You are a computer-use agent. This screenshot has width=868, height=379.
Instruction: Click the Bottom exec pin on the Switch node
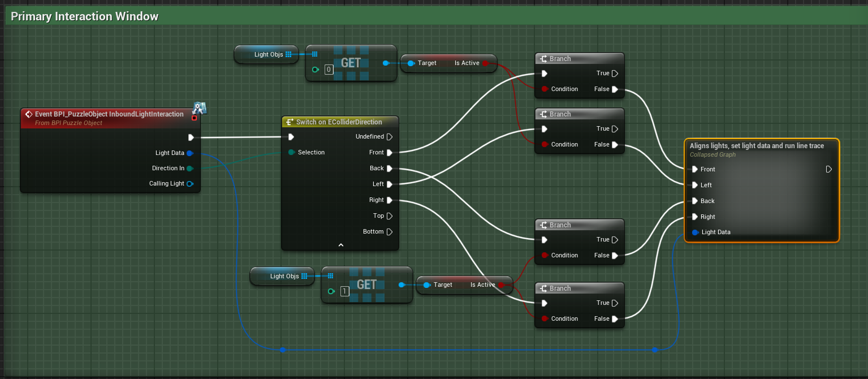pos(390,232)
